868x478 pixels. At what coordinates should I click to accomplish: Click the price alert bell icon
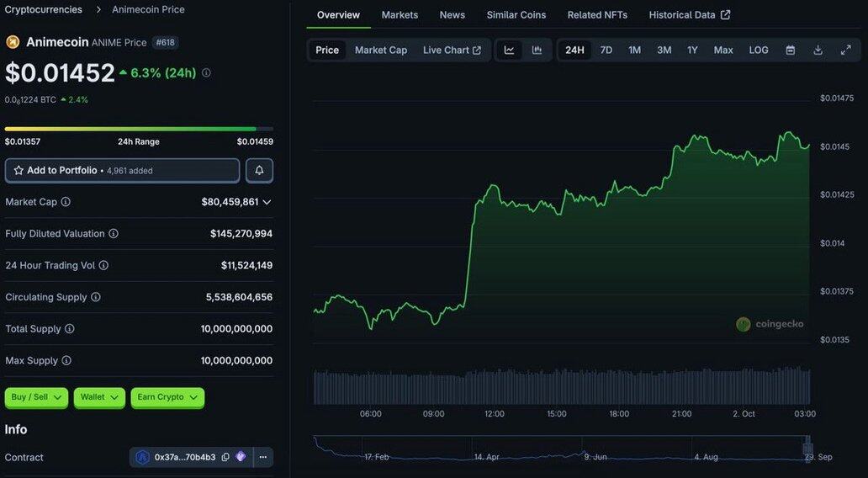tap(259, 171)
